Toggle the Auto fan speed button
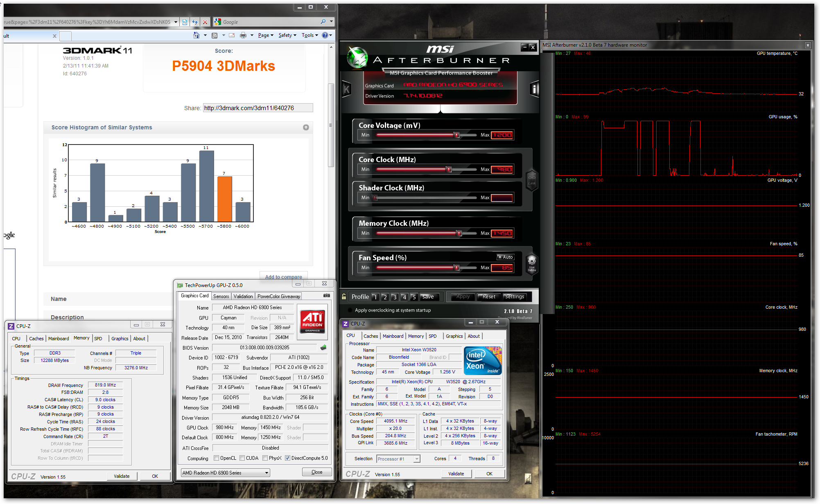 [505, 257]
